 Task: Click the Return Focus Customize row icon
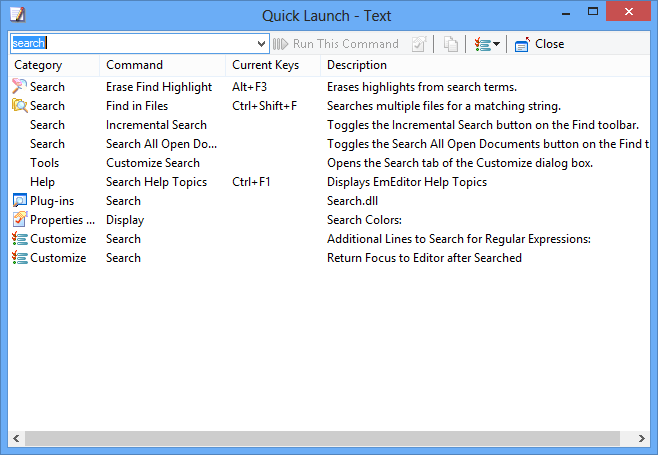click(19, 258)
